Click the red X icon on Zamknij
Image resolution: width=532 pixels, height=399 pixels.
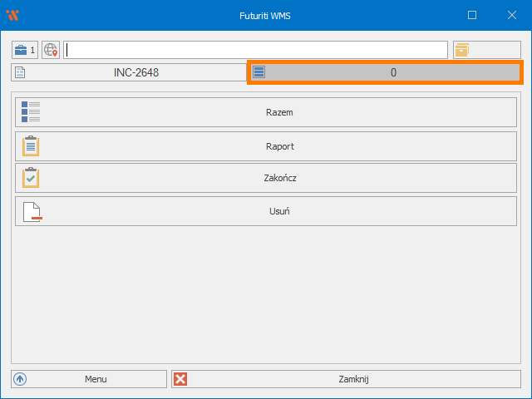pyautogui.click(x=181, y=379)
